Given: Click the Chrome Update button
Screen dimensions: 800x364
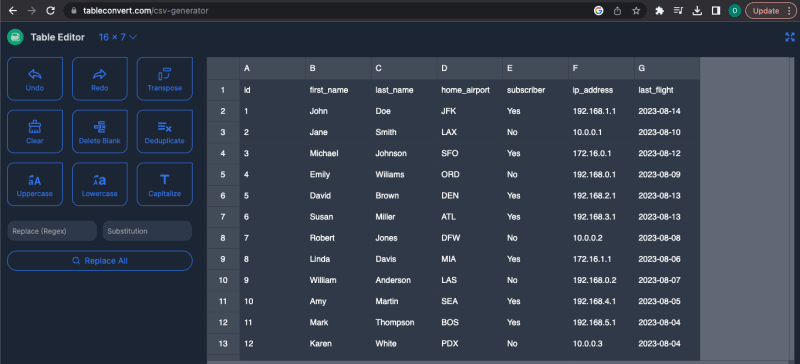Looking at the screenshot, I should pos(770,11).
